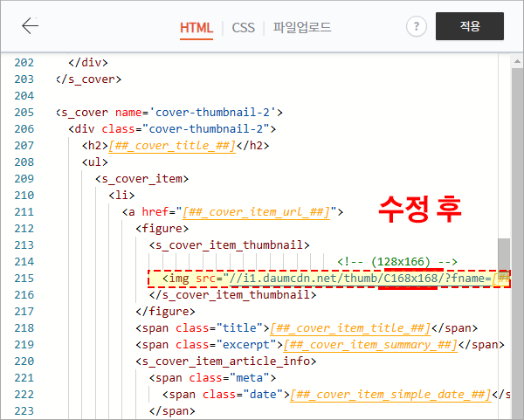
Task: Go back with the left arrow icon
Action: pos(30,25)
